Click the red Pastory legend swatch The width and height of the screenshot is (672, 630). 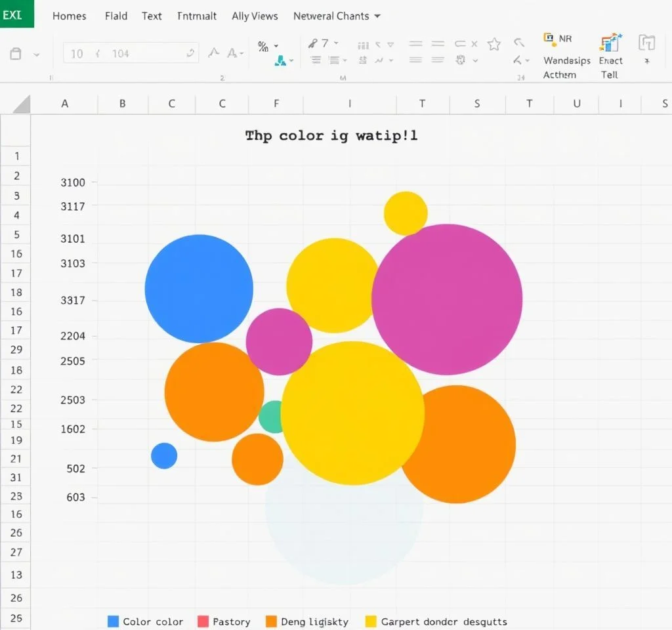(203, 621)
